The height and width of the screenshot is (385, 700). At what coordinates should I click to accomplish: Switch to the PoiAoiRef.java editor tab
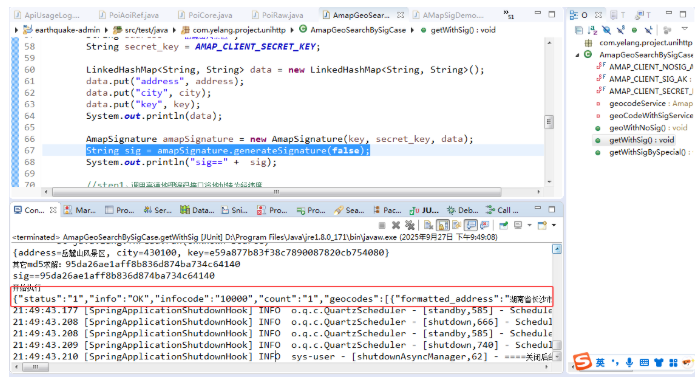click(129, 15)
